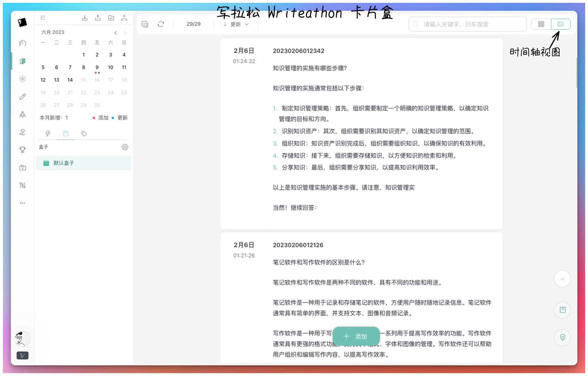
Task: Collapse the side panel with menu-fold icon
Action: 43,18
